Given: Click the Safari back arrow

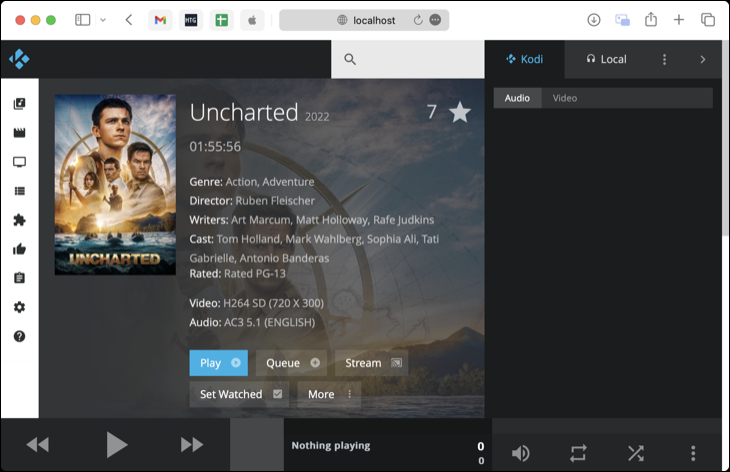Looking at the screenshot, I should pyautogui.click(x=129, y=20).
